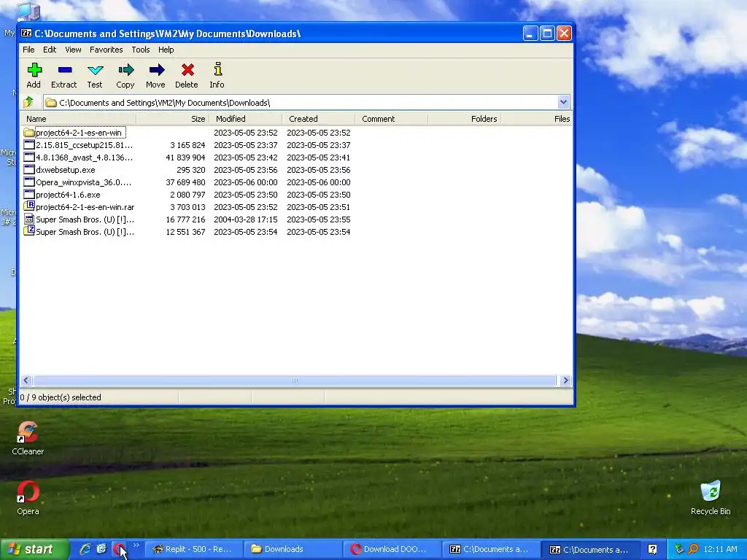Click the Copy toolbar icon
This screenshot has width=747, height=560.
(x=125, y=70)
